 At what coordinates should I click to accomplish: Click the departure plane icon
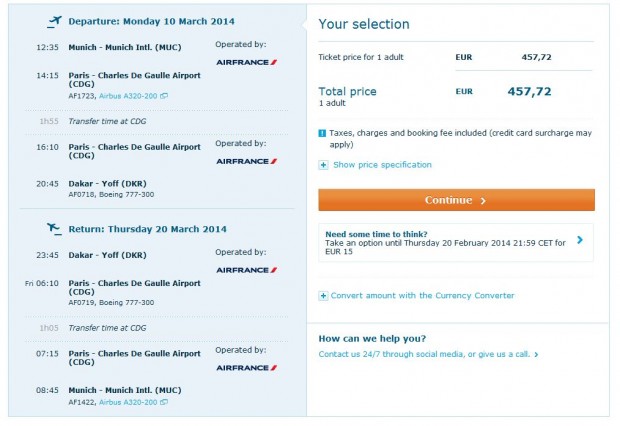click(54, 20)
